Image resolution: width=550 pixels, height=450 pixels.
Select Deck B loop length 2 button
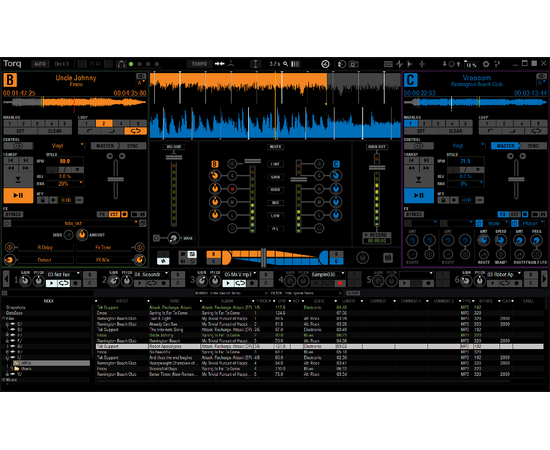tap(104, 123)
